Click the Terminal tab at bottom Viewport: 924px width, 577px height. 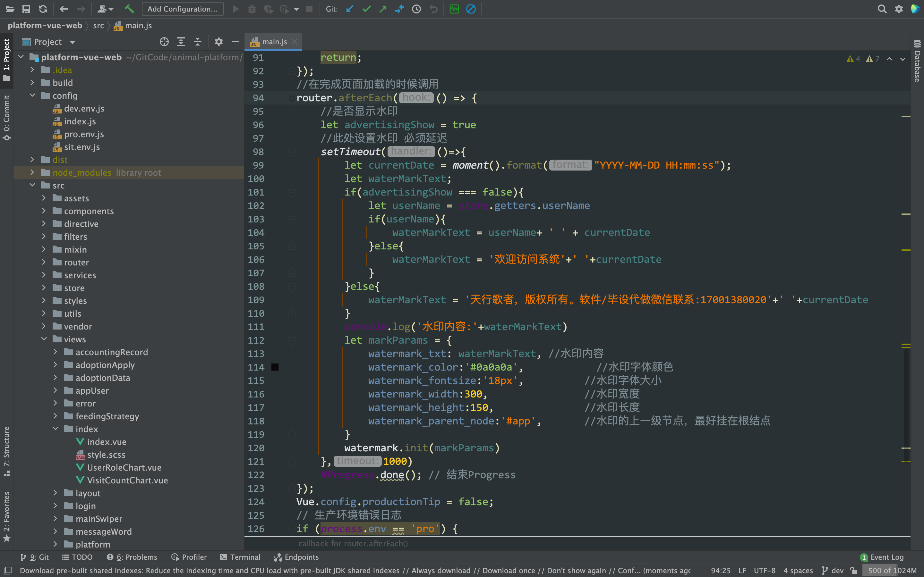point(242,557)
